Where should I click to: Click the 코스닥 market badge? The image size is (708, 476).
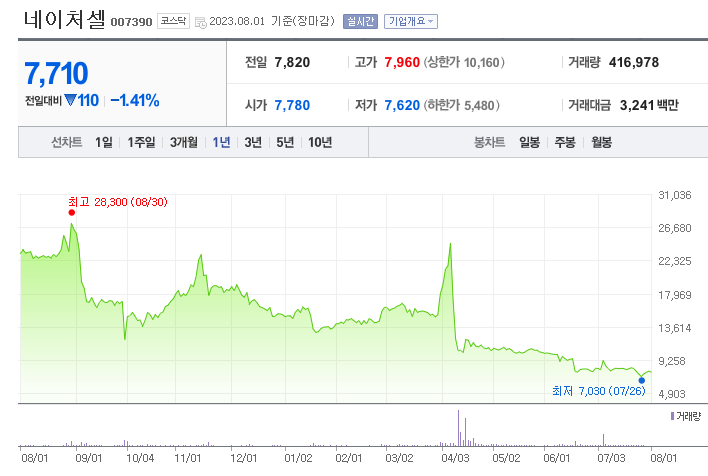173,21
